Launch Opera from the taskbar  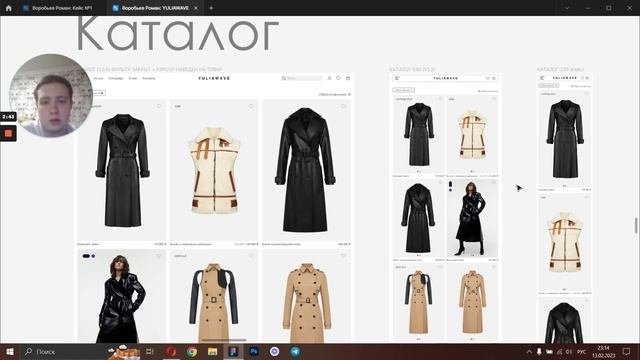[171, 351]
